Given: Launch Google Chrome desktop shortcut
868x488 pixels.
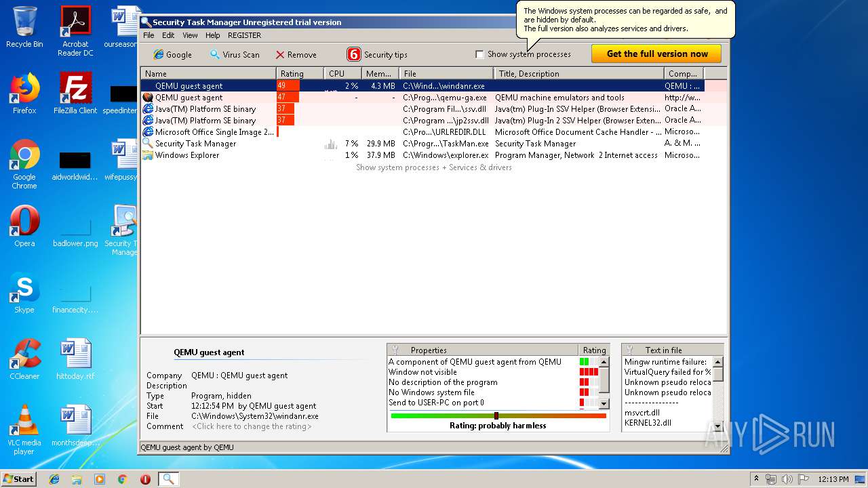Looking at the screenshot, I should tap(24, 164).
